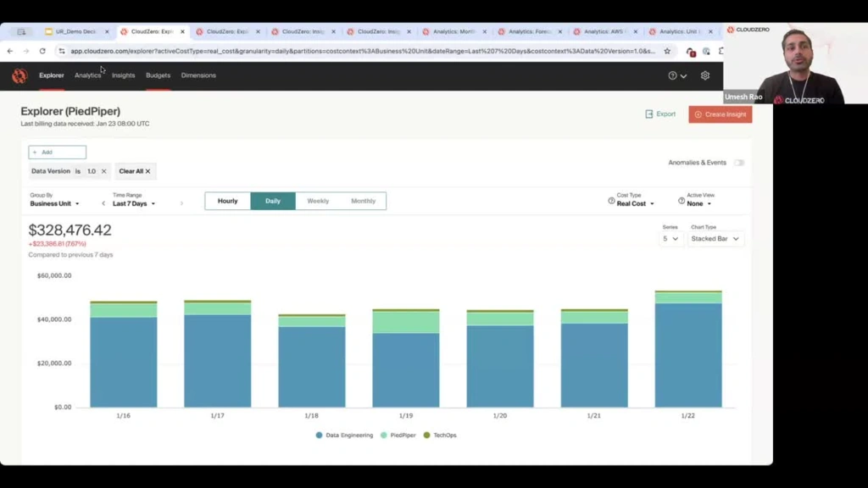Open Budgets nav item
Screen dimensions: 868x488
click(x=158, y=75)
